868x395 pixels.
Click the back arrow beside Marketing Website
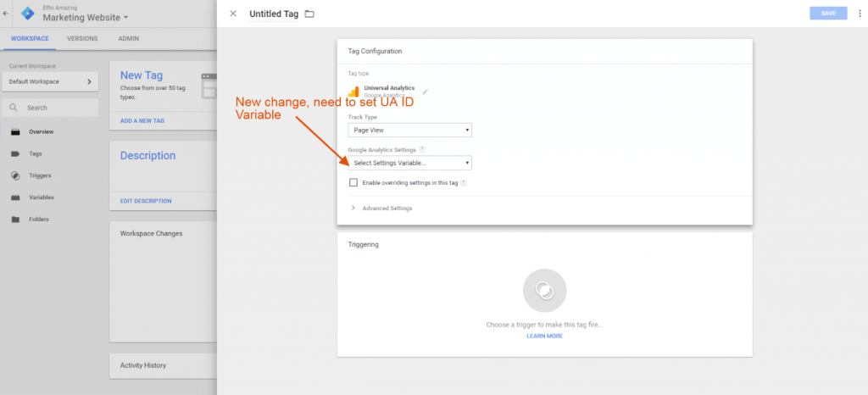6,14
